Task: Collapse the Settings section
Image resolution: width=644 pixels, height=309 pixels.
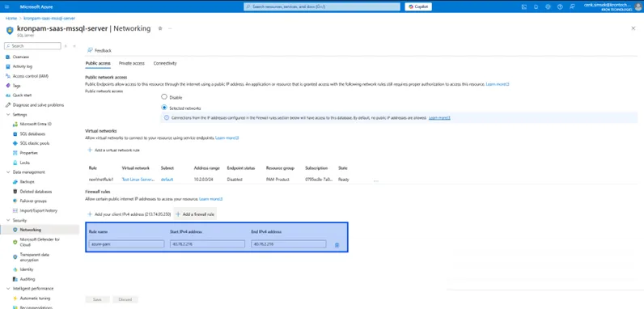Action: [7, 115]
